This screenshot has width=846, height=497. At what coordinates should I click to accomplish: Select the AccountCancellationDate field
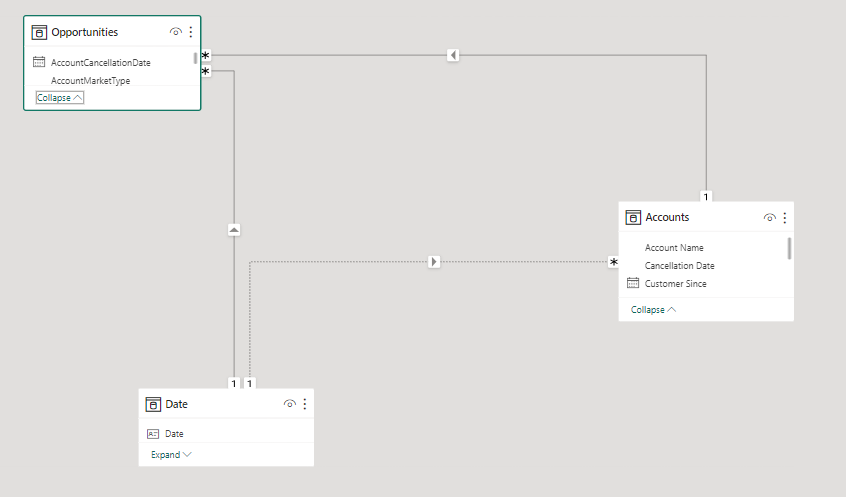point(100,63)
